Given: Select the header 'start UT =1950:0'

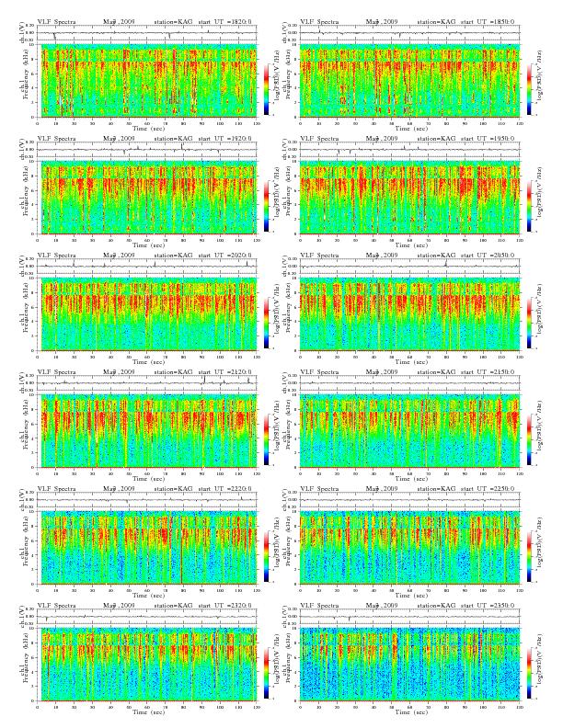Looking at the screenshot, I should click(x=488, y=139).
